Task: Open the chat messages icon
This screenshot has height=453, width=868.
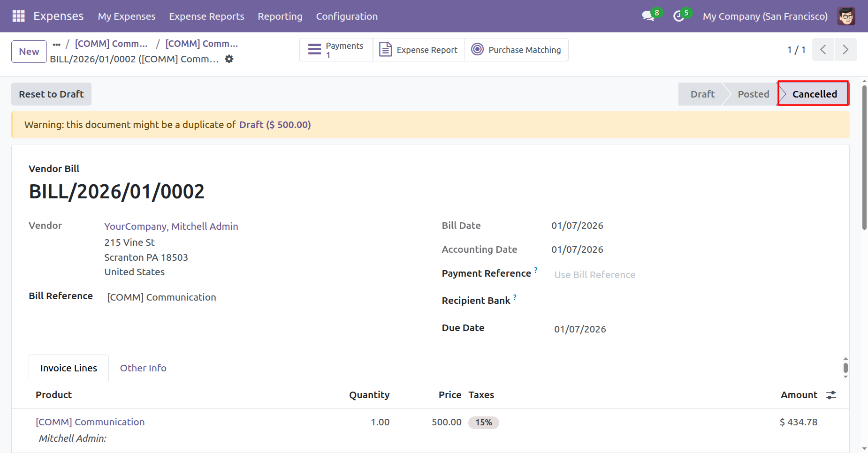Action: click(648, 16)
